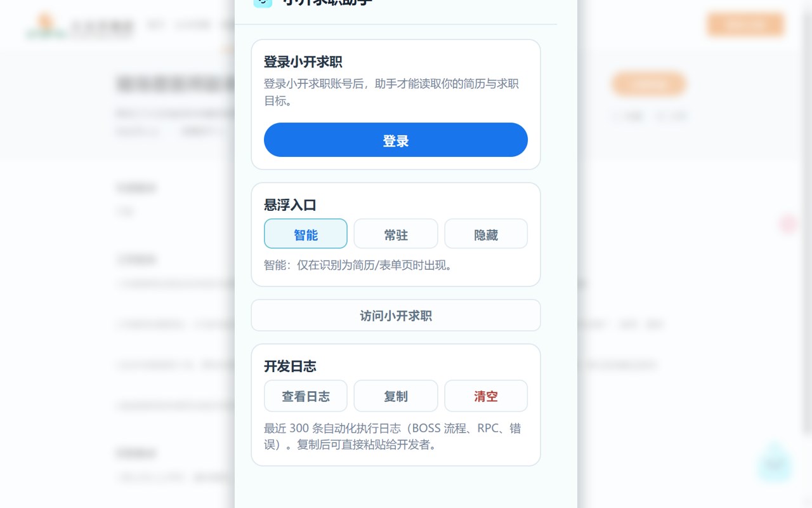Select the 隐藏 floating entry mode
The image size is (812, 508).
coord(486,234)
